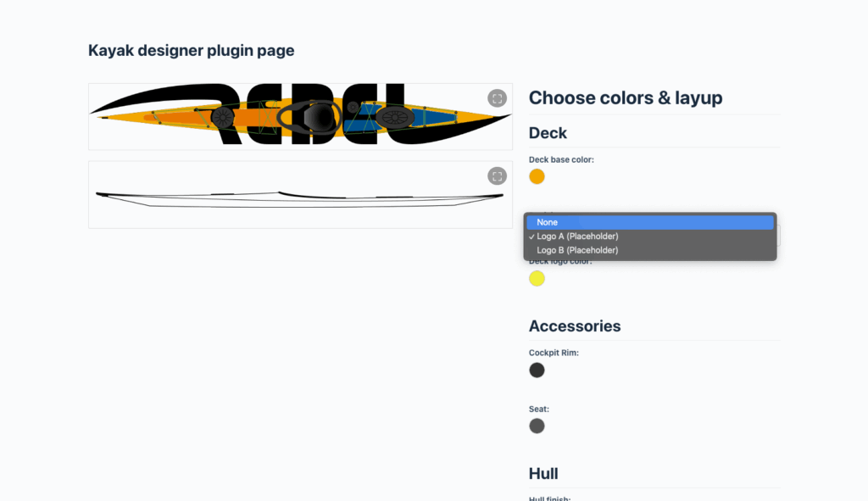Click the Deck section heading
This screenshot has height=501, width=868.
click(548, 133)
